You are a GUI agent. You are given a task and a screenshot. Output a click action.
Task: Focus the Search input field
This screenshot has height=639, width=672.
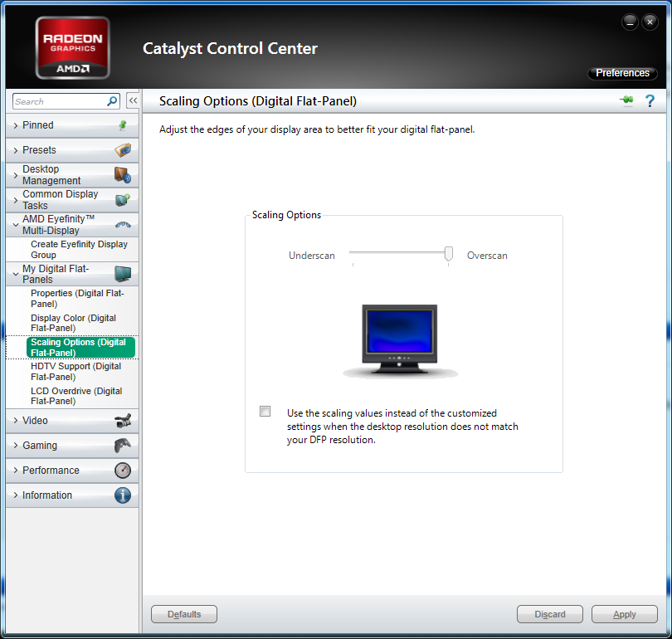click(x=60, y=101)
